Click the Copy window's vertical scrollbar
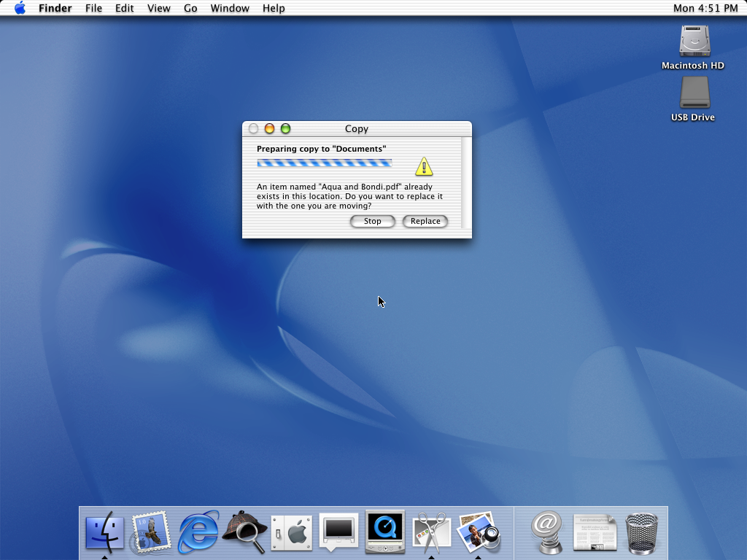 tap(467, 183)
